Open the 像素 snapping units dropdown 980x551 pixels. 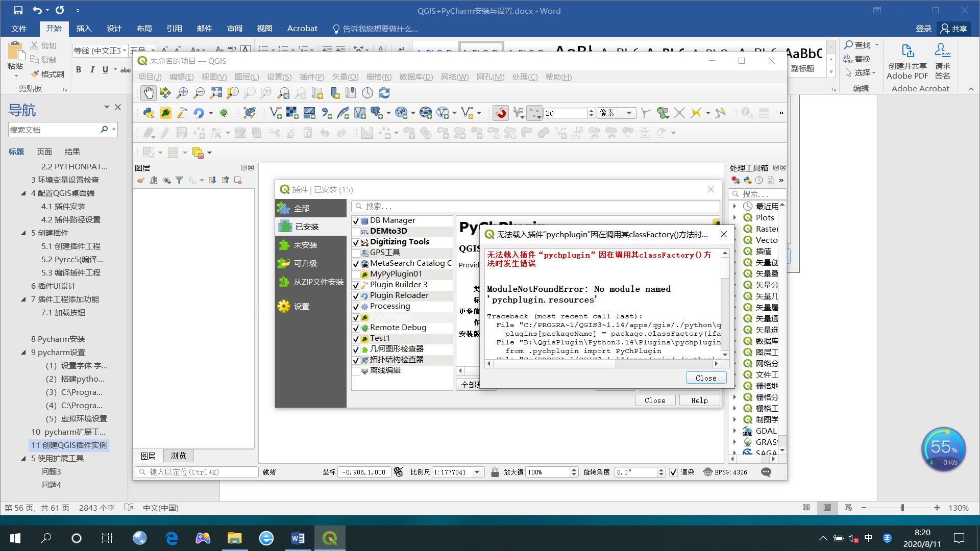click(617, 113)
